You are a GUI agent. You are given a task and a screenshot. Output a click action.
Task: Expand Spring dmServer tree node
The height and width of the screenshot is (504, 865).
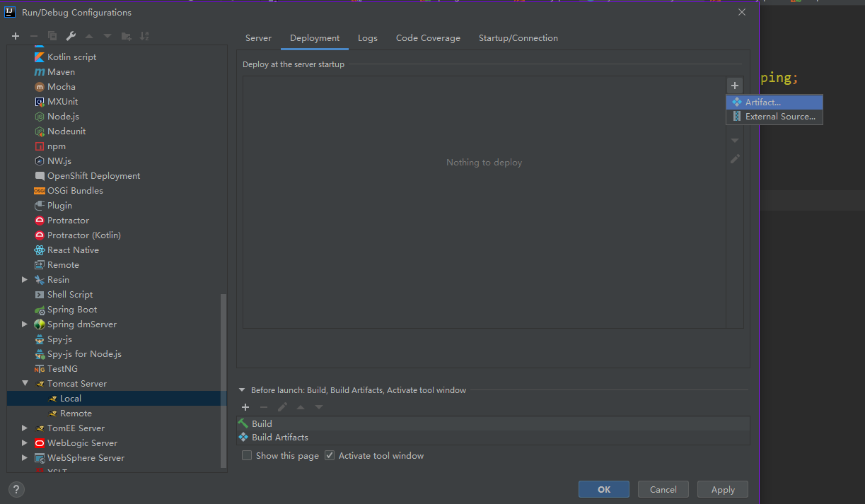[25, 324]
